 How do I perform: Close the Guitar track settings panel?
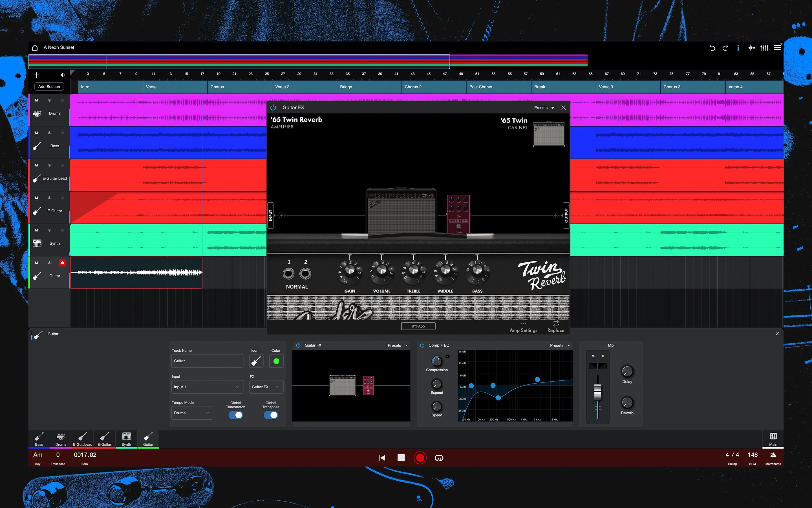pos(777,334)
